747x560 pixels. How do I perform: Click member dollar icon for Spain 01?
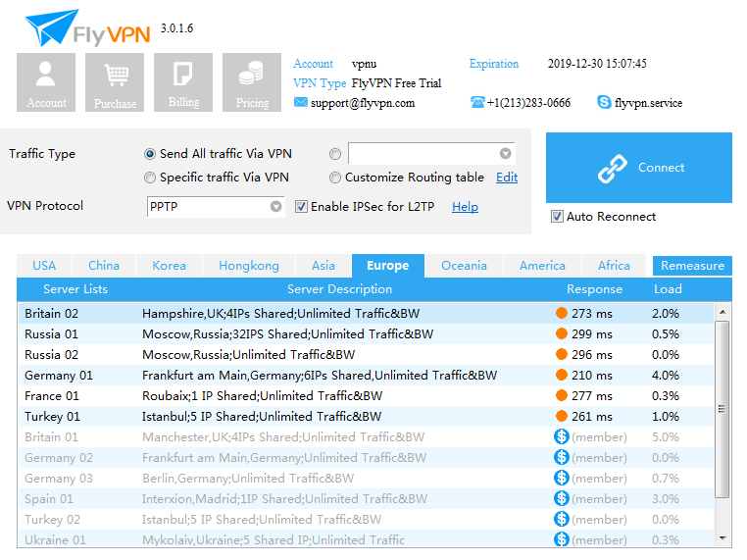click(x=562, y=498)
